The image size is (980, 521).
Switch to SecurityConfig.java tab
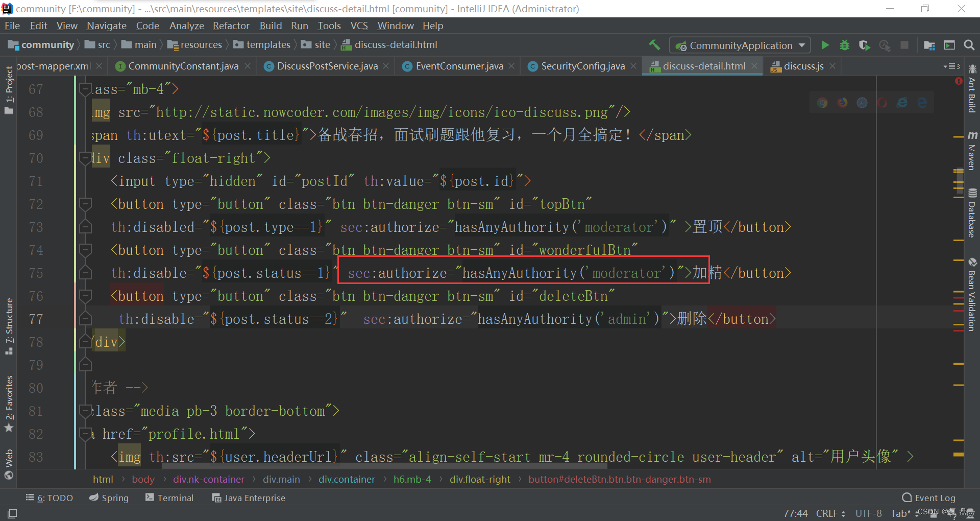click(583, 66)
